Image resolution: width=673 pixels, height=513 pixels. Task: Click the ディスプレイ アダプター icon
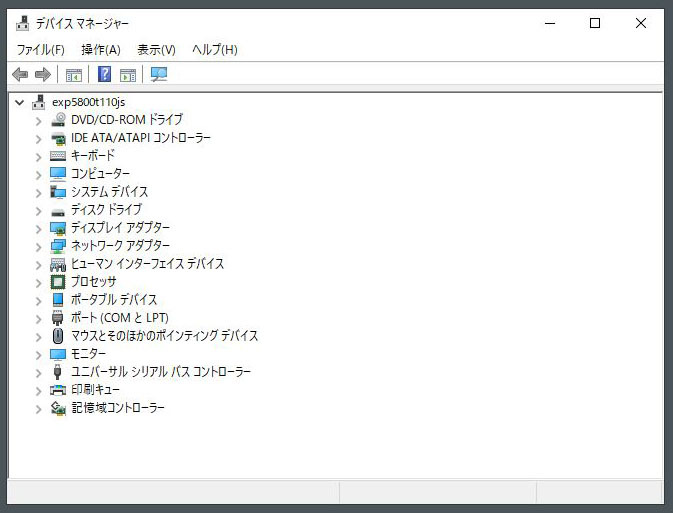pos(58,228)
